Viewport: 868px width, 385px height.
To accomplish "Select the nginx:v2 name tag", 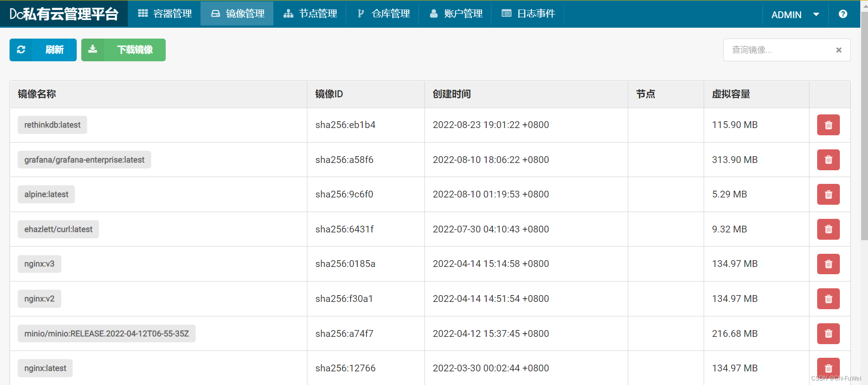I will 39,299.
